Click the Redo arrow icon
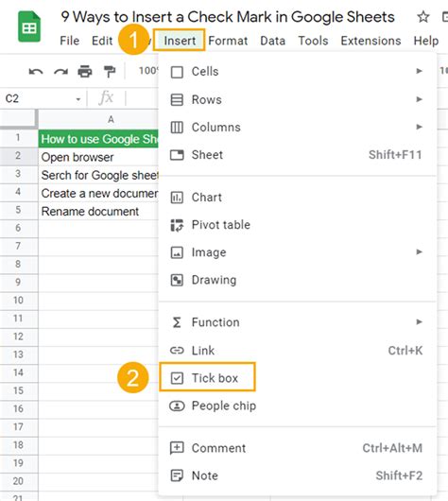Image resolution: width=448 pixels, height=501 pixels. click(x=60, y=71)
